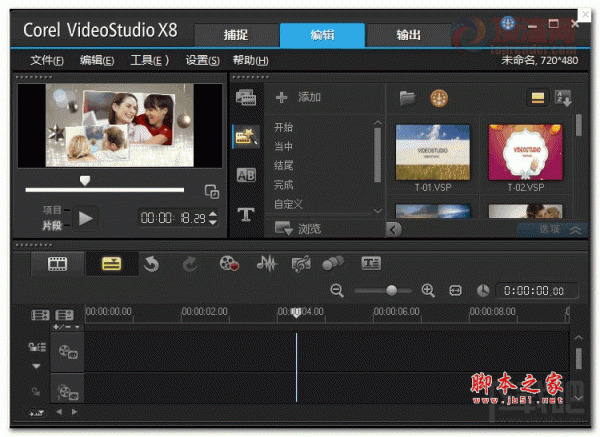Click the project duration clock icon
The width and height of the screenshot is (600, 437).
point(483,291)
